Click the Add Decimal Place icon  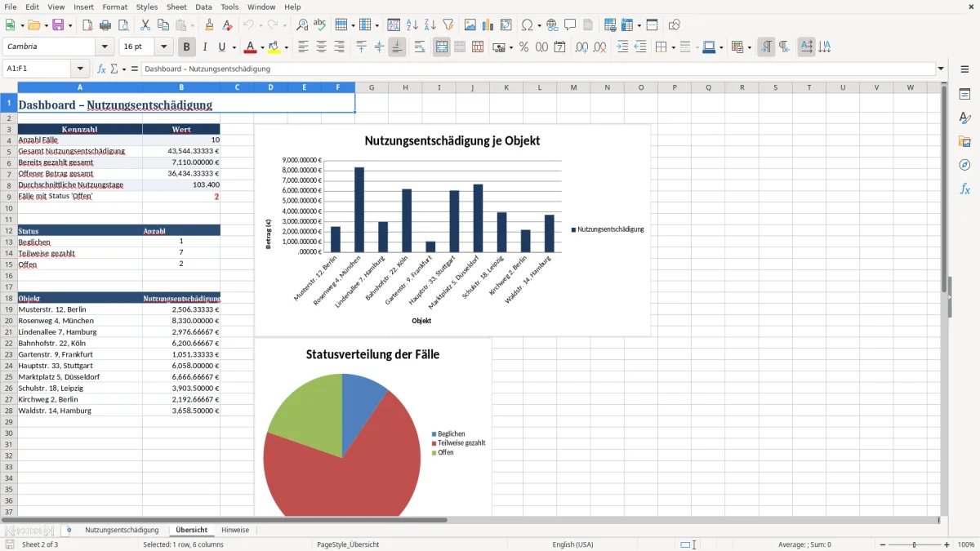coord(581,47)
